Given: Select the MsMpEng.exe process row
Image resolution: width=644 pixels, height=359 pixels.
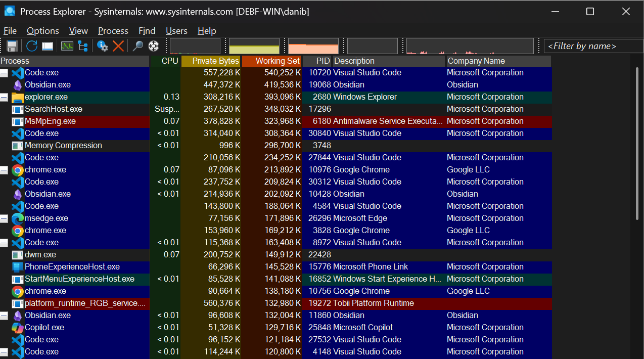Looking at the screenshot, I should pos(50,121).
